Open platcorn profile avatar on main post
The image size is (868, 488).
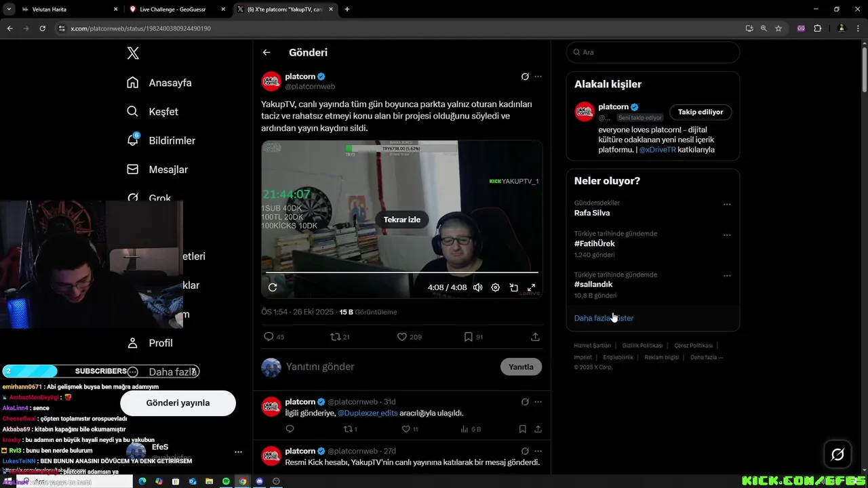[271, 81]
